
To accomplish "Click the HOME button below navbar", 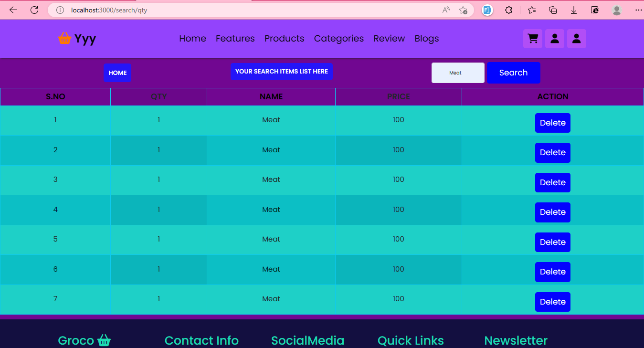I will point(117,73).
